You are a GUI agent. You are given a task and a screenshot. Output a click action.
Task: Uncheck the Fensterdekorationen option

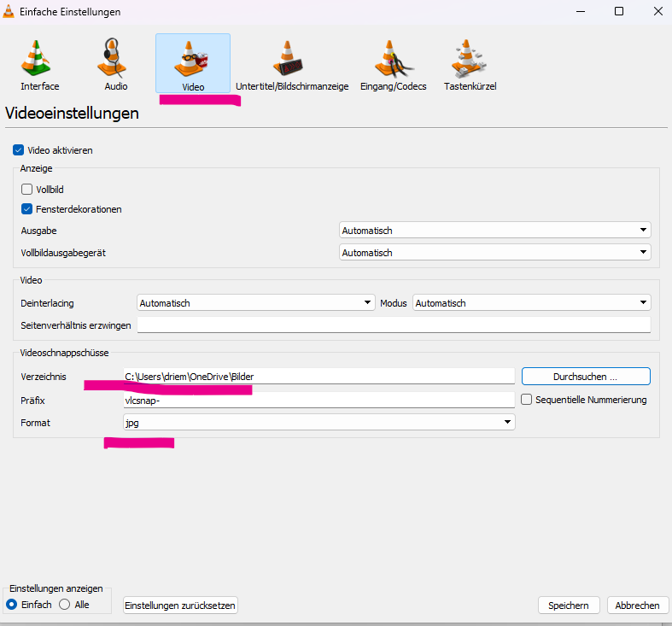click(x=27, y=209)
